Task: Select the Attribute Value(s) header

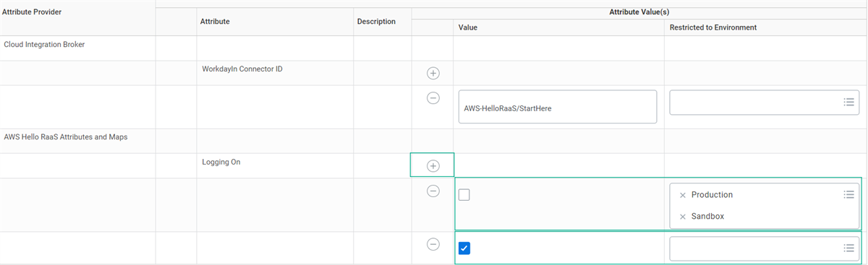Action: (x=639, y=12)
